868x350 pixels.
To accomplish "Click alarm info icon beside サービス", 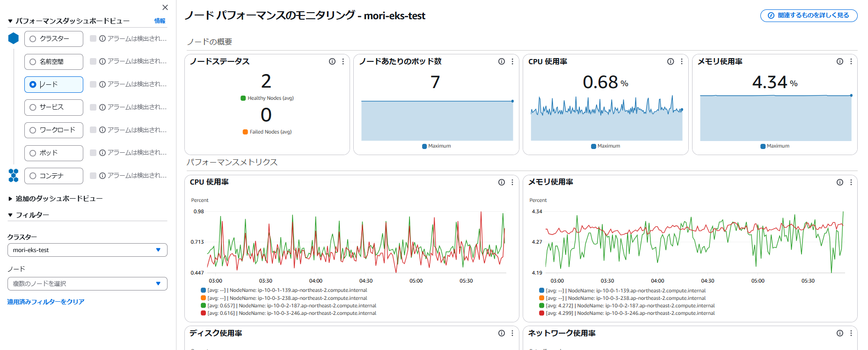I will [x=102, y=107].
